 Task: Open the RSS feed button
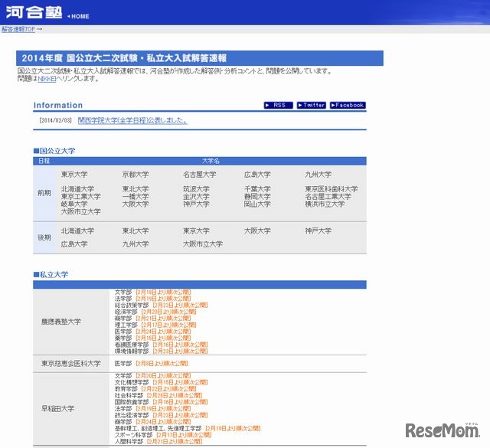coord(279,106)
